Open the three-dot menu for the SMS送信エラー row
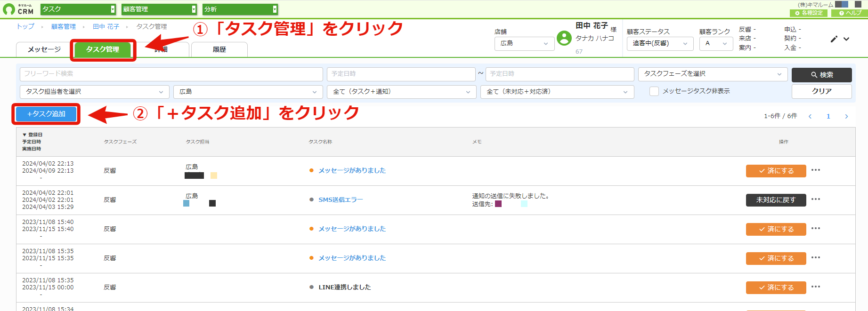 [816, 199]
